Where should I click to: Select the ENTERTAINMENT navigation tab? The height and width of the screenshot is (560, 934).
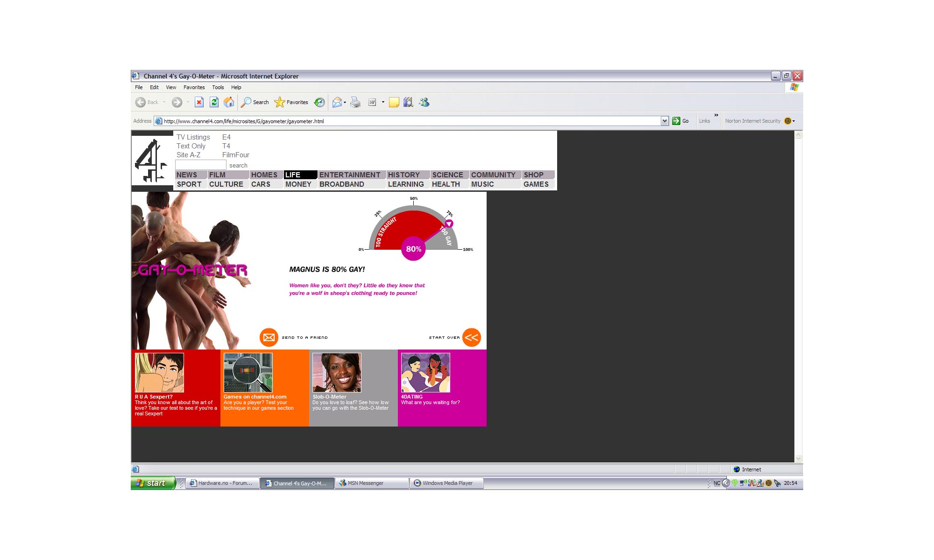pos(352,175)
